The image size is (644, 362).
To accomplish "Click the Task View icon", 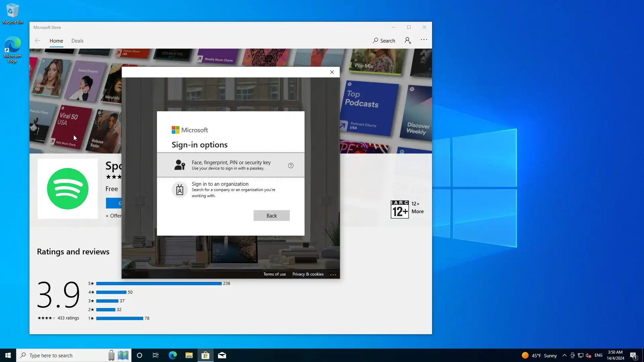I will coord(156,355).
